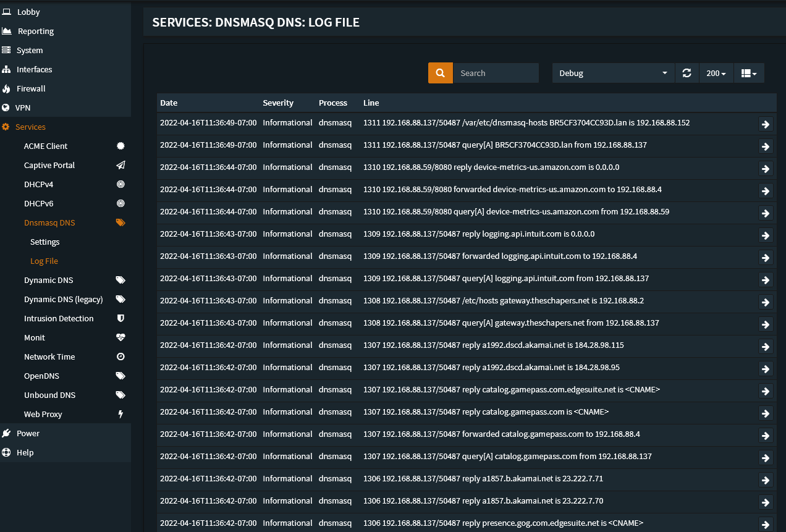Click the VPN globe icon
The image size is (786, 532).
click(x=6, y=108)
